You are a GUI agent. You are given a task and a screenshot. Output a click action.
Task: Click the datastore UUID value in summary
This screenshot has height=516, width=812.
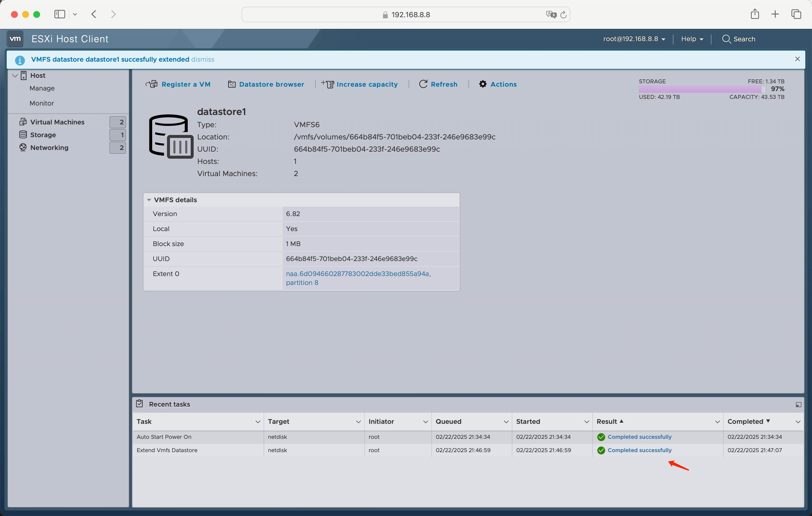(x=367, y=149)
